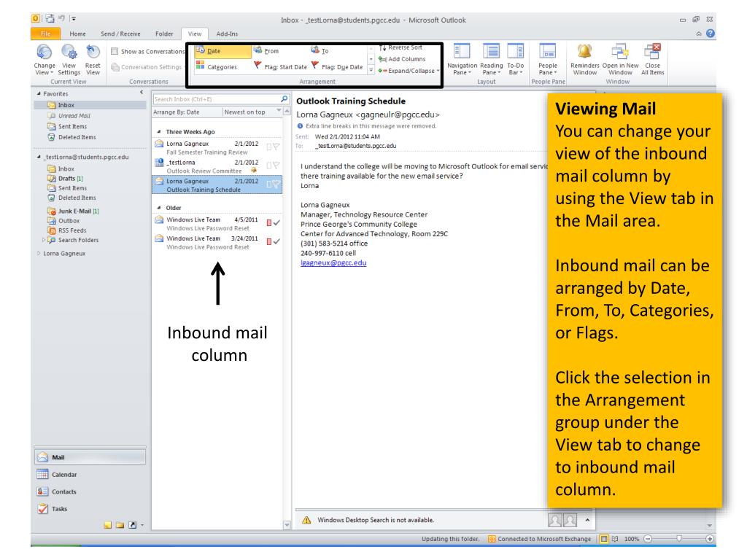The width and height of the screenshot is (747, 560).
Task: Collapse the Favorites group
Action: [39, 94]
